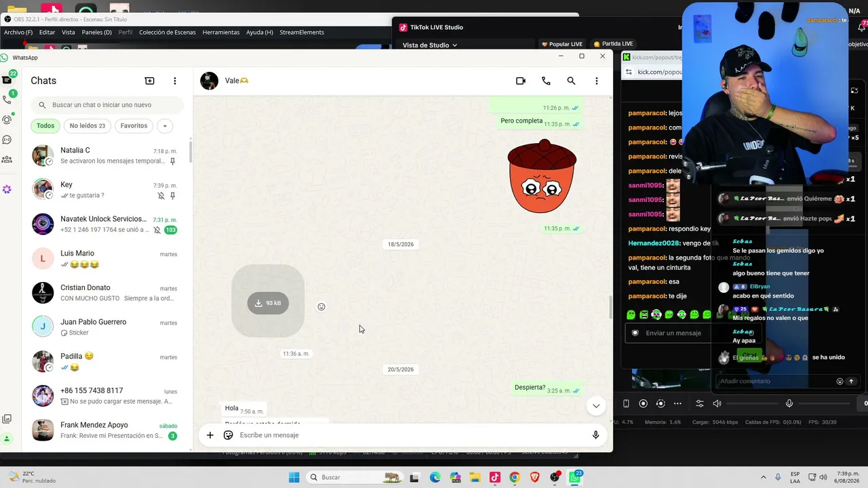Open the Luis Mario chat
The width and height of the screenshot is (868, 488).
tap(106, 258)
